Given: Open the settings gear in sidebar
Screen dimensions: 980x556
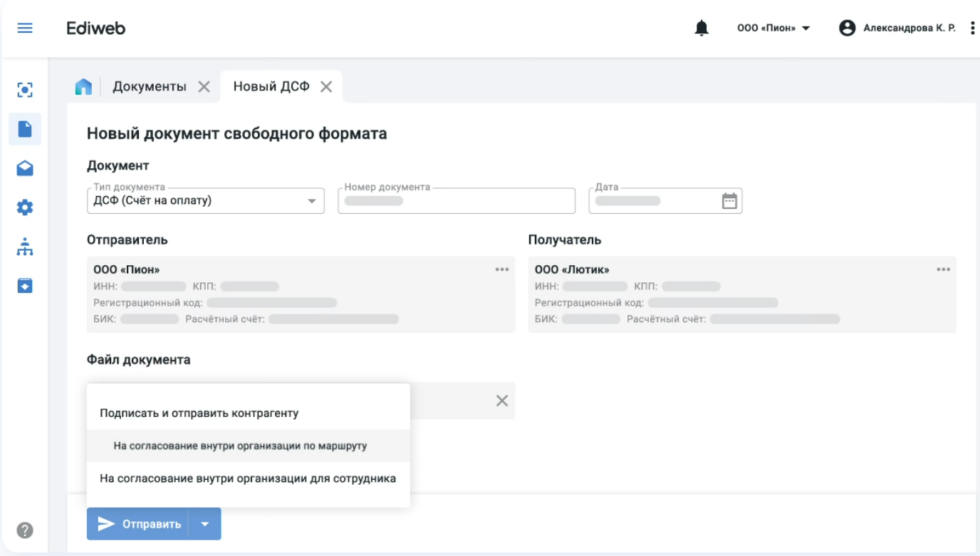Looking at the screenshot, I should coord(26,207).
